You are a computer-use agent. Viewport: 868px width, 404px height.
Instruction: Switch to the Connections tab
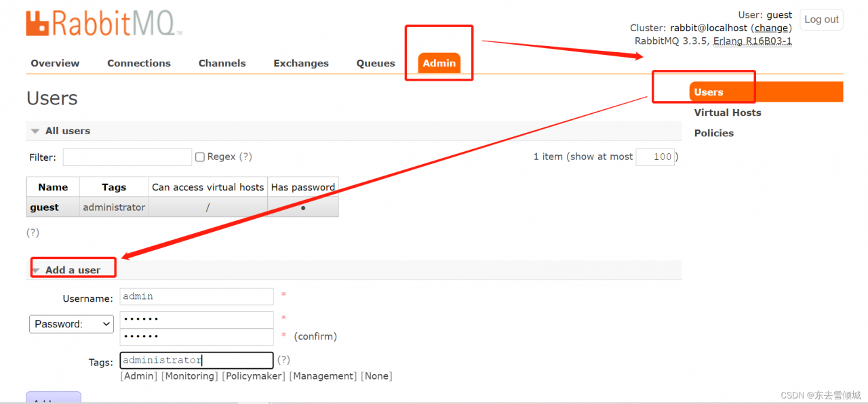point(139,63)
